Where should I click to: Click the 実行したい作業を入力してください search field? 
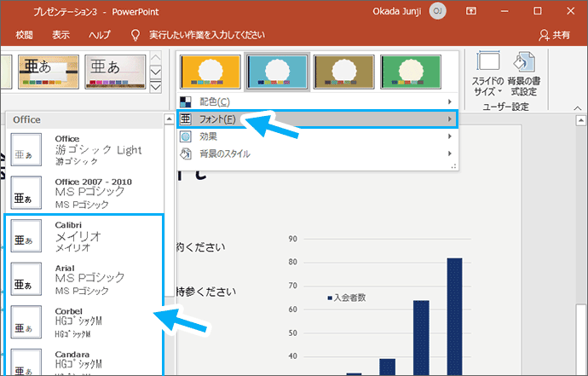tap(207, 35)
